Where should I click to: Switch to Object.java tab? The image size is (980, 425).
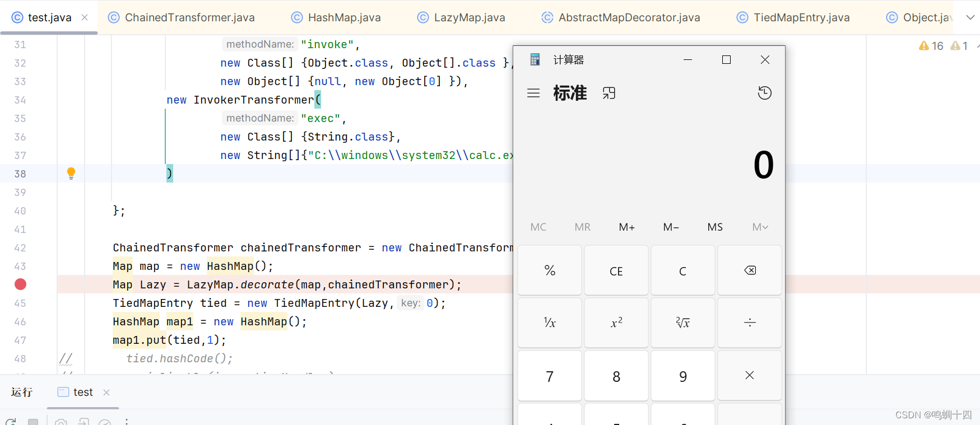pos(919,17)
